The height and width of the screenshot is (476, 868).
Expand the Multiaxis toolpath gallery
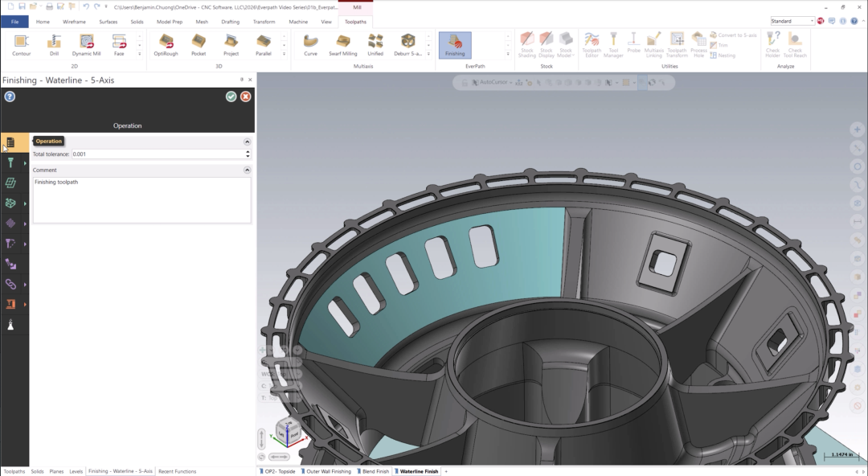[x=428, y=54]
